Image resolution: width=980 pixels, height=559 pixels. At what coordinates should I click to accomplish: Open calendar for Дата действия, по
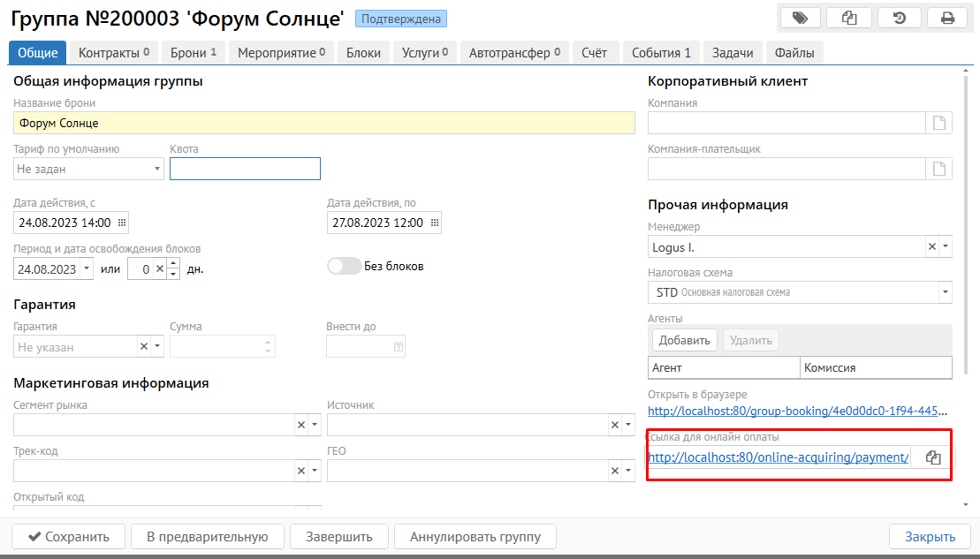434,223
